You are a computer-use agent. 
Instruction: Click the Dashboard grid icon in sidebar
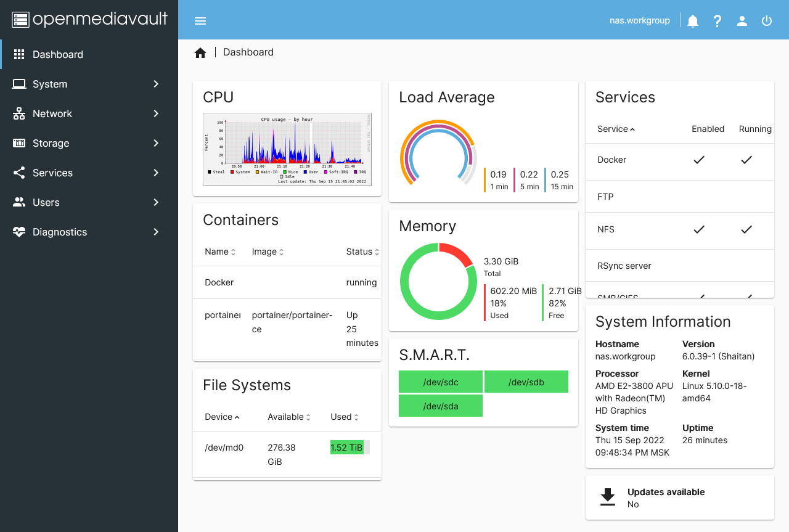[x=19, y=54]
